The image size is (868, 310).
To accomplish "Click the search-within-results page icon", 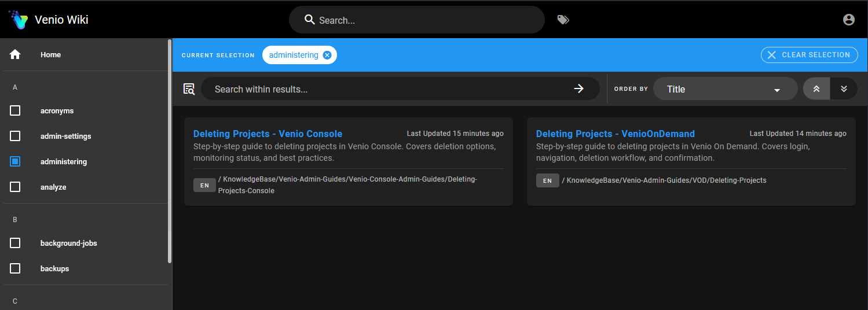I will (189, 89).
